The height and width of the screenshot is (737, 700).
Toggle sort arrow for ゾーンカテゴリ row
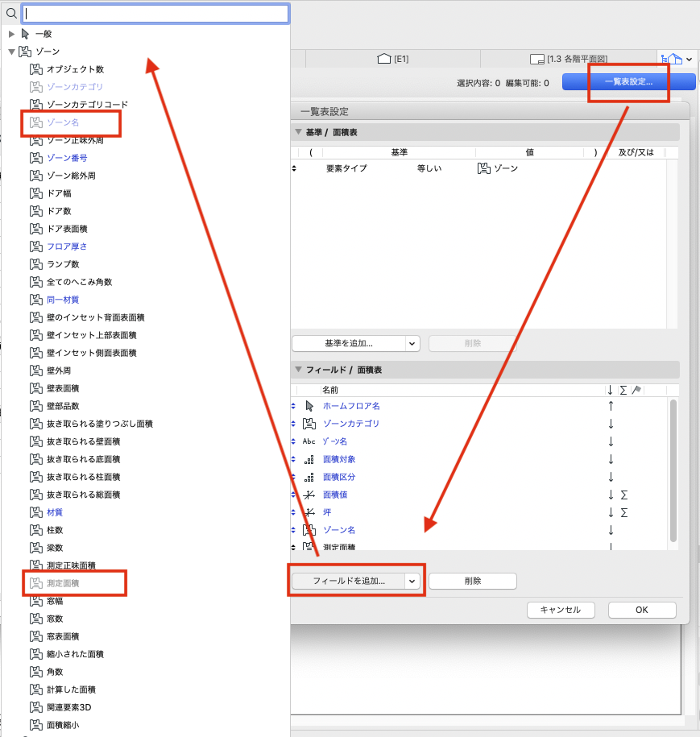(x=611, y=424)
